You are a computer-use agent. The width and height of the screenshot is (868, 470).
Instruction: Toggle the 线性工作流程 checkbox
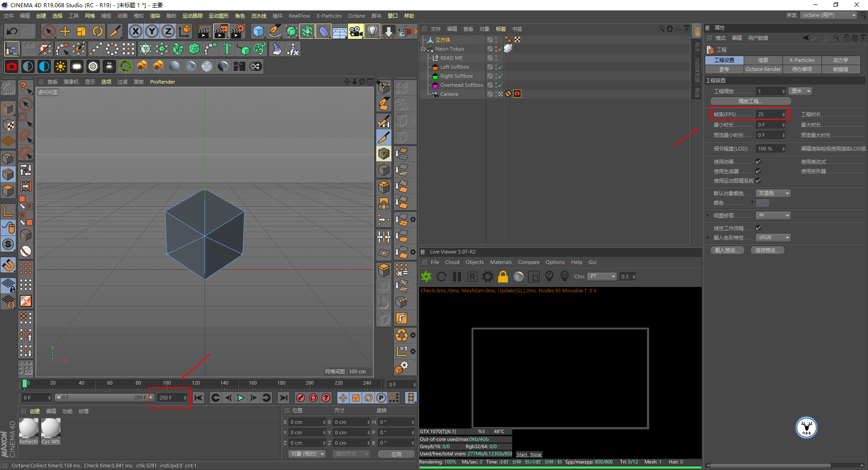pyautogui.click(x=759, y=228)
